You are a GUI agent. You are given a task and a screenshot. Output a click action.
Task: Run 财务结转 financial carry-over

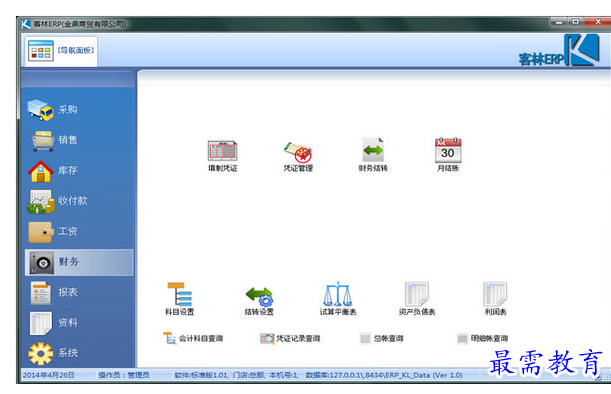373,154
